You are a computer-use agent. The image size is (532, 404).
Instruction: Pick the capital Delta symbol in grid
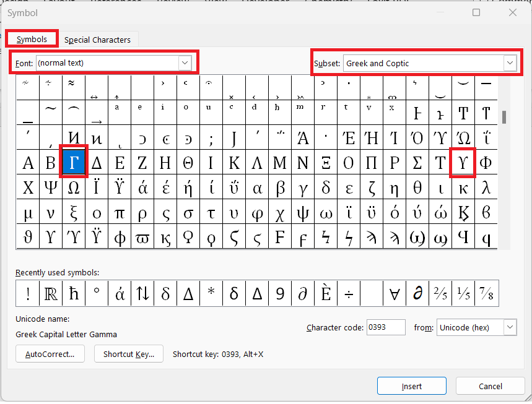click(x=97, y=162)
